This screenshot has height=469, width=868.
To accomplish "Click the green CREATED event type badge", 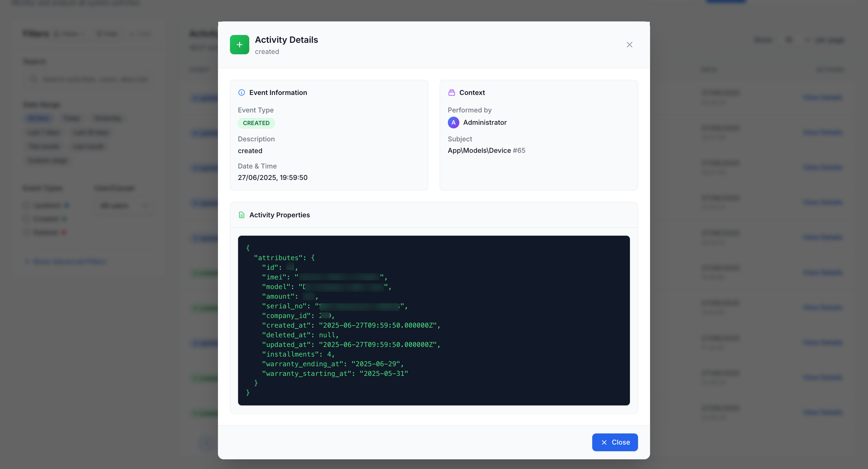I will 256,123.
